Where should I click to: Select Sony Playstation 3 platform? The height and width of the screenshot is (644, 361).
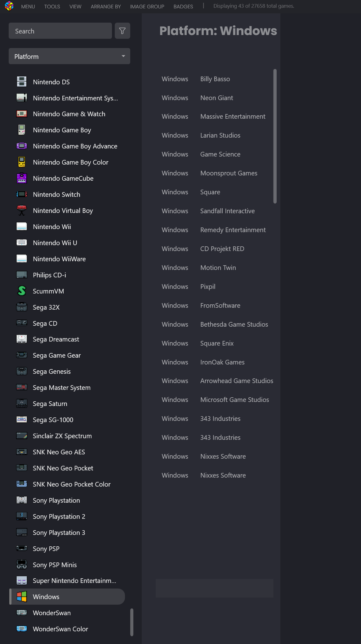pos(67,533)
